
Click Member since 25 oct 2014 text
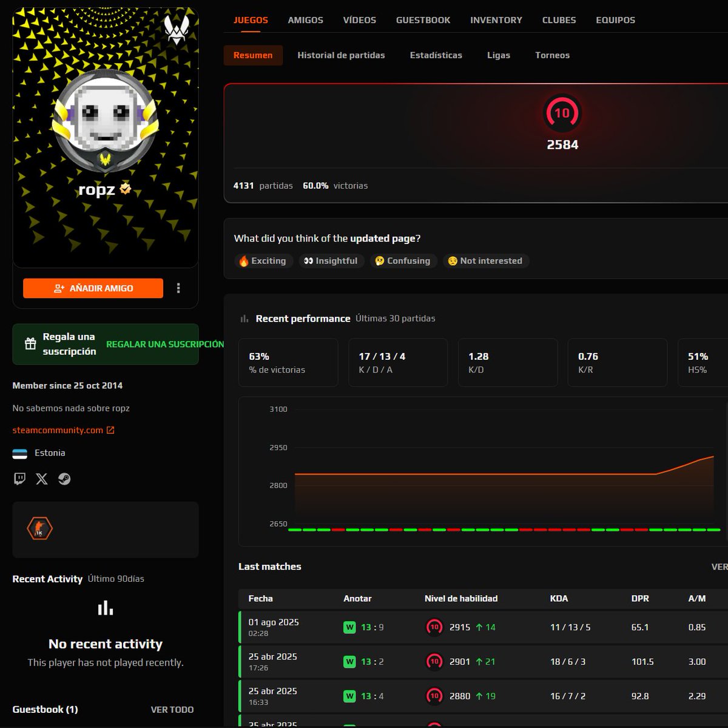point(67,386)
